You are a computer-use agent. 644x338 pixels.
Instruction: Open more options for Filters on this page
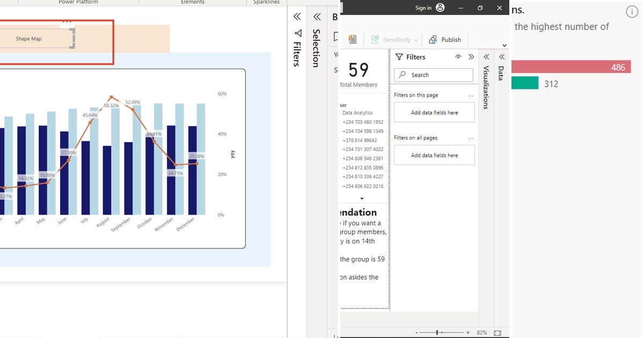(471, 95)
